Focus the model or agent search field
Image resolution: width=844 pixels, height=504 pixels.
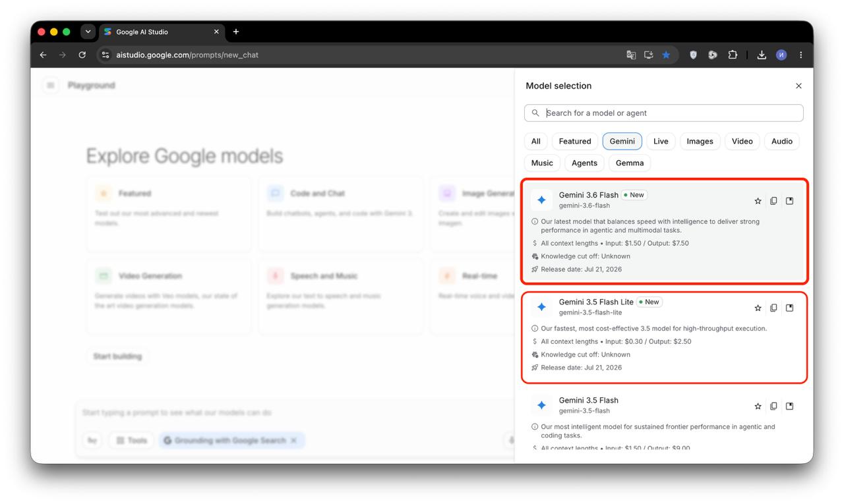click(664, 113)
